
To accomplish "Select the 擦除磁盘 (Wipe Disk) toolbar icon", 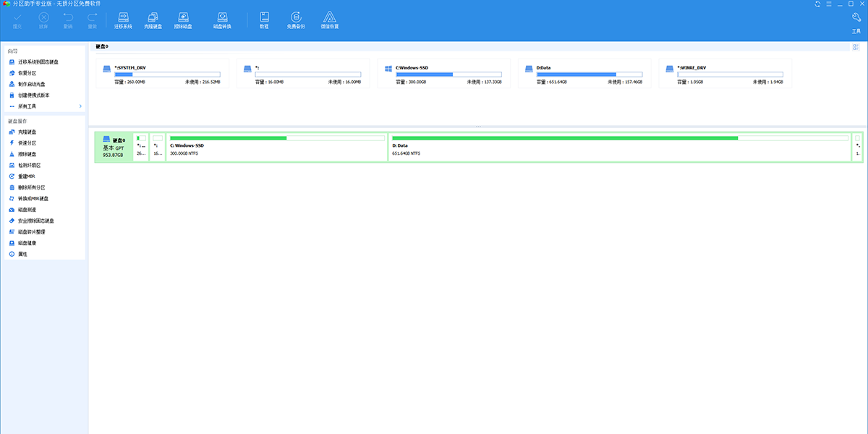I will tap(183, 20).
